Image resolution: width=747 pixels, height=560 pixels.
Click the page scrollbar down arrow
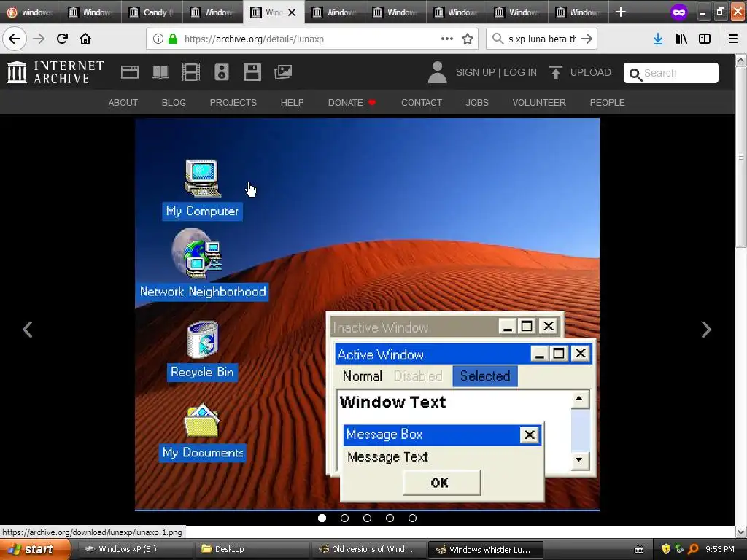pyautogui.click(x=741, y=532)
